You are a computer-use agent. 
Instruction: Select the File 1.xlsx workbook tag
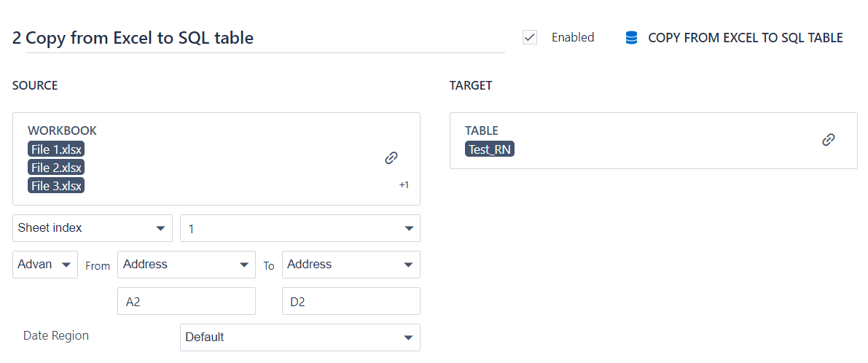(56, 149)
